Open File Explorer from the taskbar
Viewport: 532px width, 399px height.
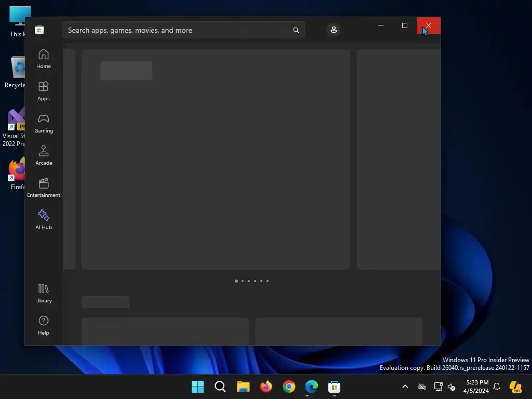[243, 387]
